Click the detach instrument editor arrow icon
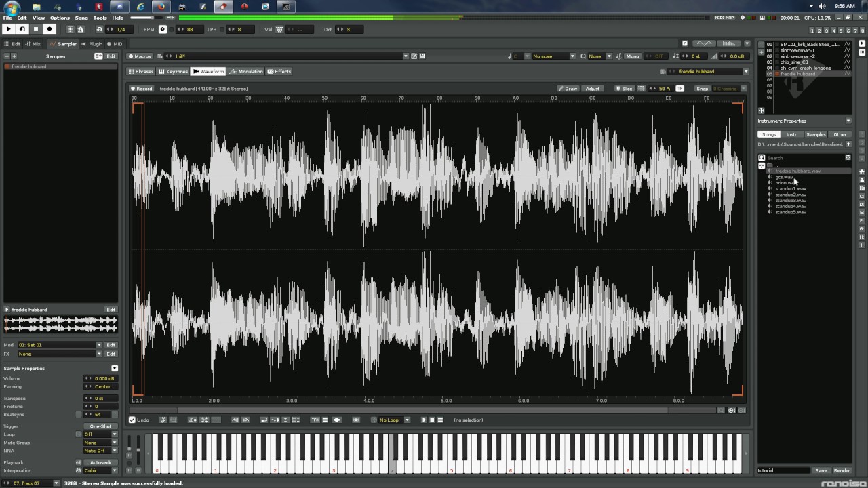This screenshot has width=868, height=488. (x=685, y=43)
